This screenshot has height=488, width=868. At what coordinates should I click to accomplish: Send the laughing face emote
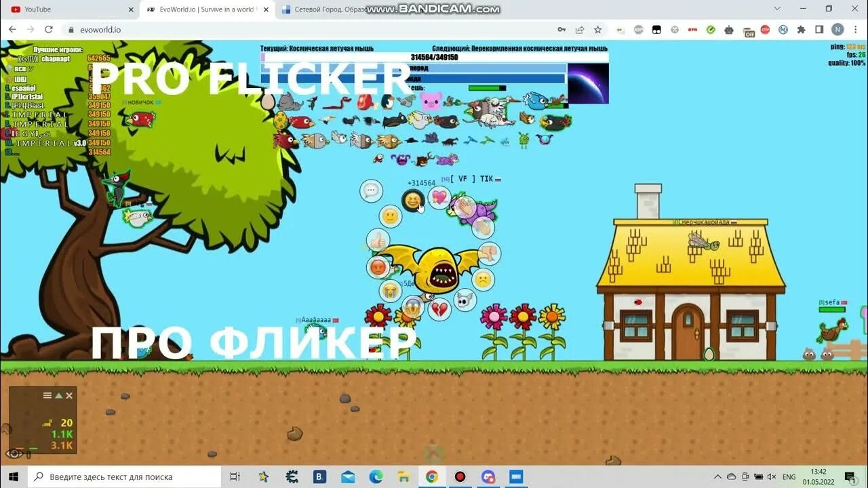pyautogui.click(x=412, y=201)
